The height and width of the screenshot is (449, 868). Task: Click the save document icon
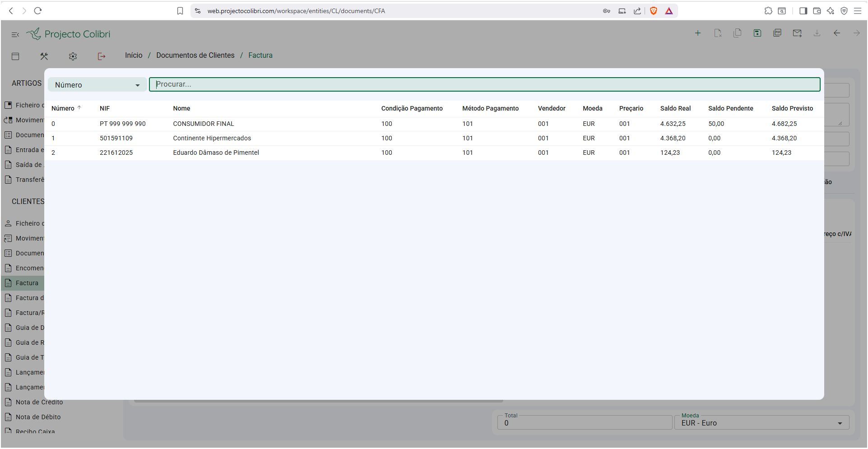coord(757,33)
